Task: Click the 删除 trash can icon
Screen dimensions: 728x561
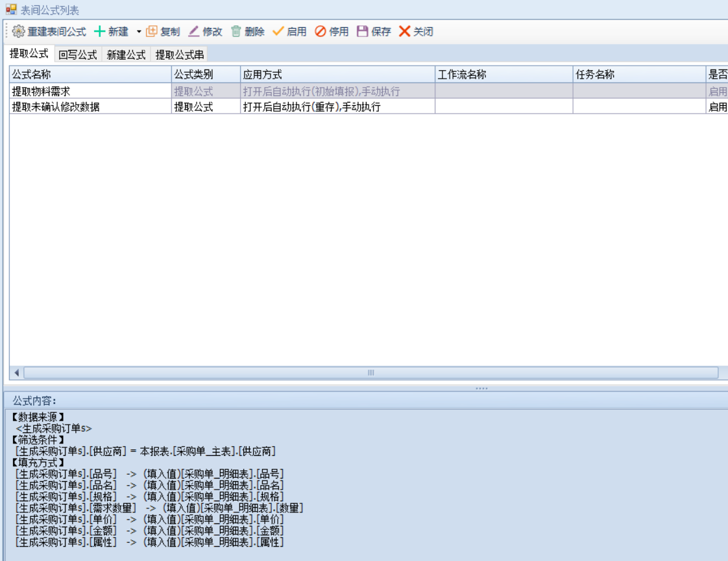Action: (x=236, y=31)
